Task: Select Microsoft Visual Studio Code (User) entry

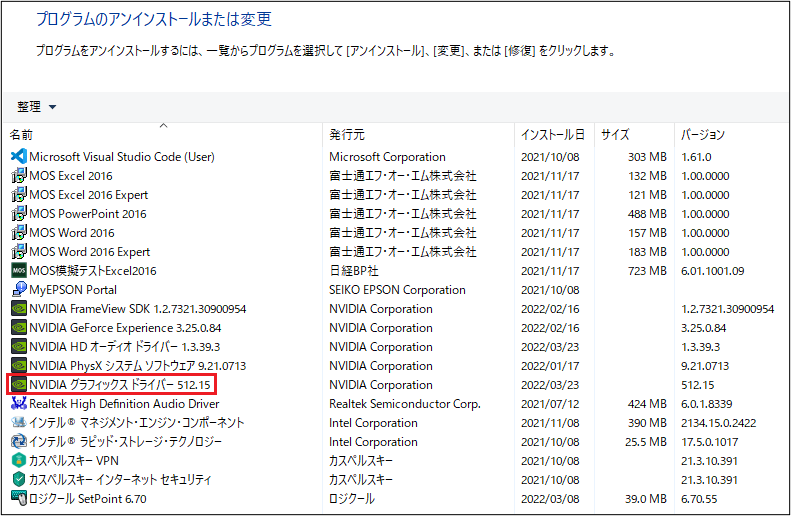Action: coord(122,156)
